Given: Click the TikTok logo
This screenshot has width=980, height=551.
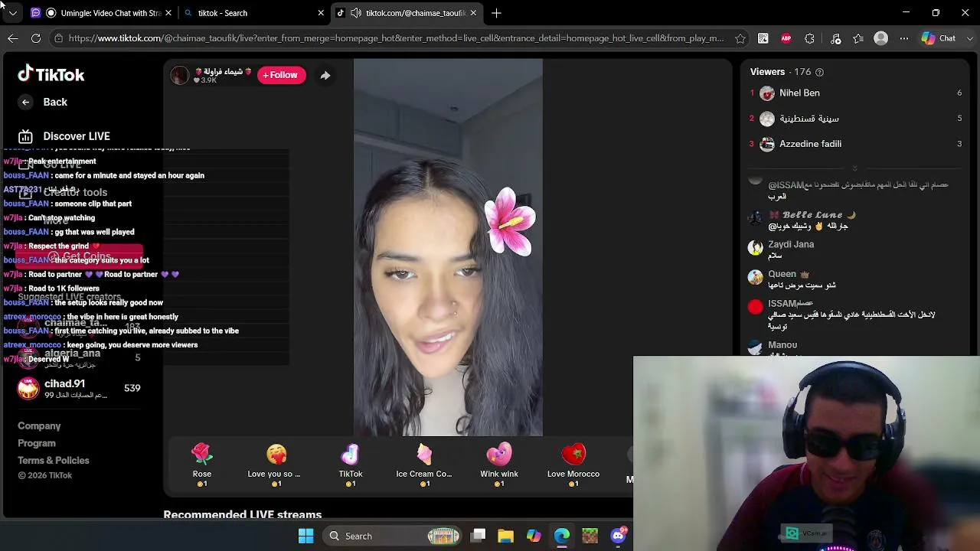Looking at the screenshot, I should tap(51, 74).
